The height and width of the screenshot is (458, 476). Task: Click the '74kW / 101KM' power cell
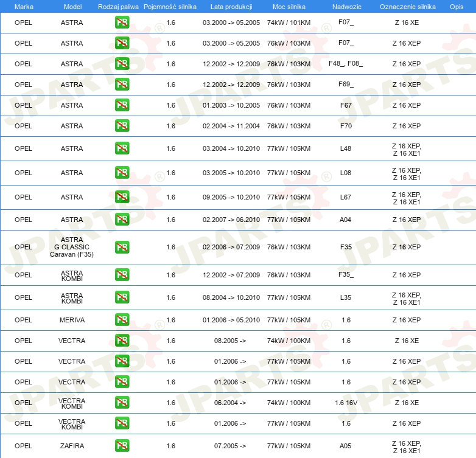(289, 23)
